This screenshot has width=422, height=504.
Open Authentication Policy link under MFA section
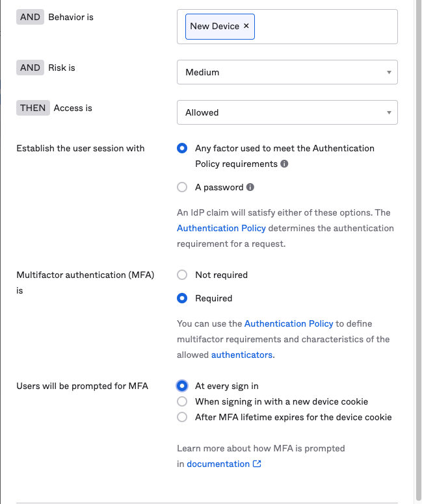pos(289,323)
